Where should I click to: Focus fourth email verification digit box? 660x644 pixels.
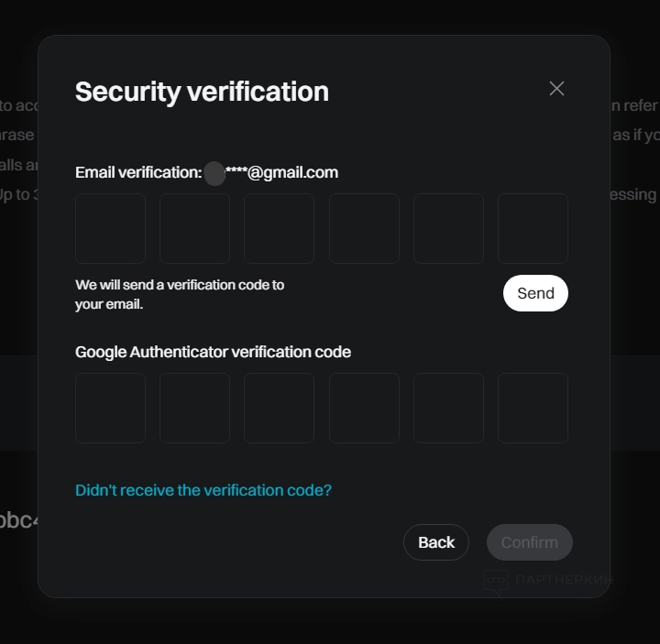364,228
